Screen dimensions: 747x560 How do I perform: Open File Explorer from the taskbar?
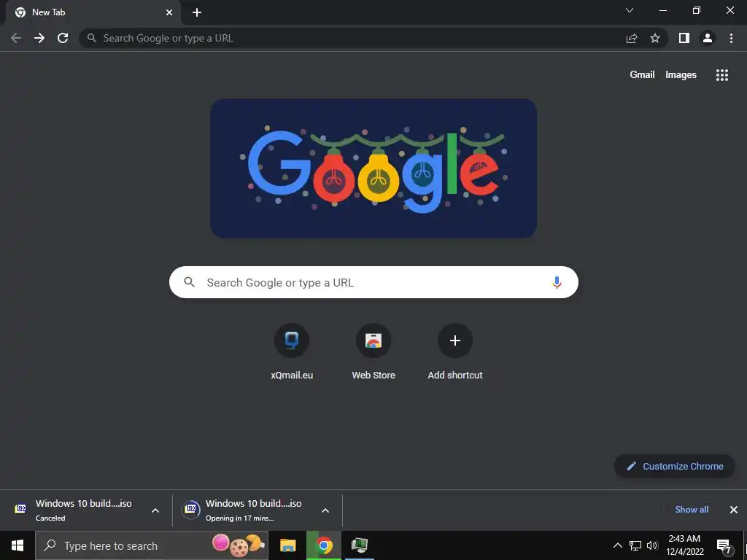tap(287, 545)
